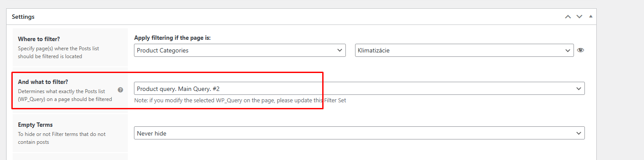Screen dimensions: 644x160
Task: Move Settings panel up with arrow
Action: [568, 17]
